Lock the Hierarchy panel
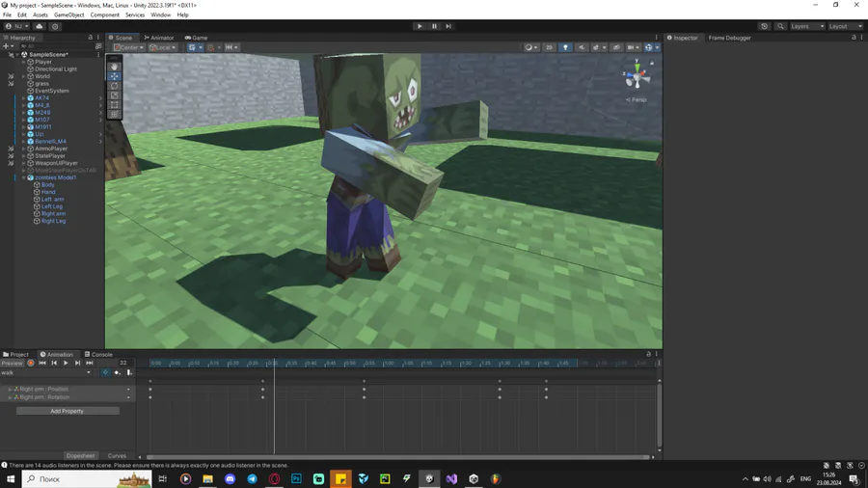The image size is (868, 488). click(x=91, y=38)
